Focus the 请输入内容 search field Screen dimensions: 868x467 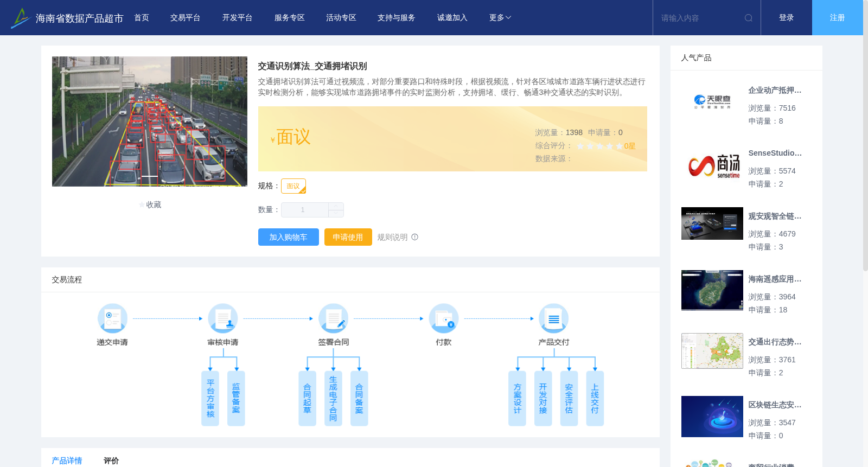click(x=700, y=18)
